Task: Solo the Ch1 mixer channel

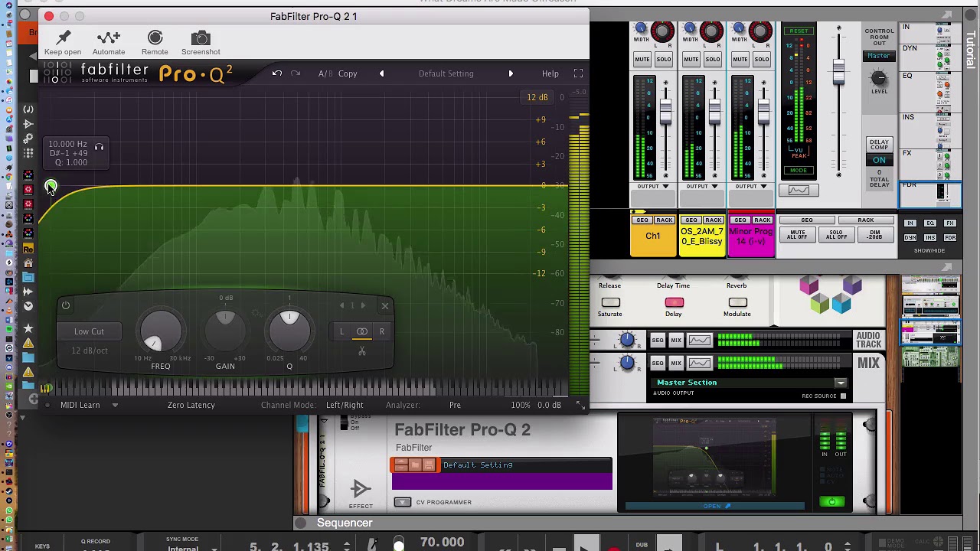Action: click(x=663, y=60)
